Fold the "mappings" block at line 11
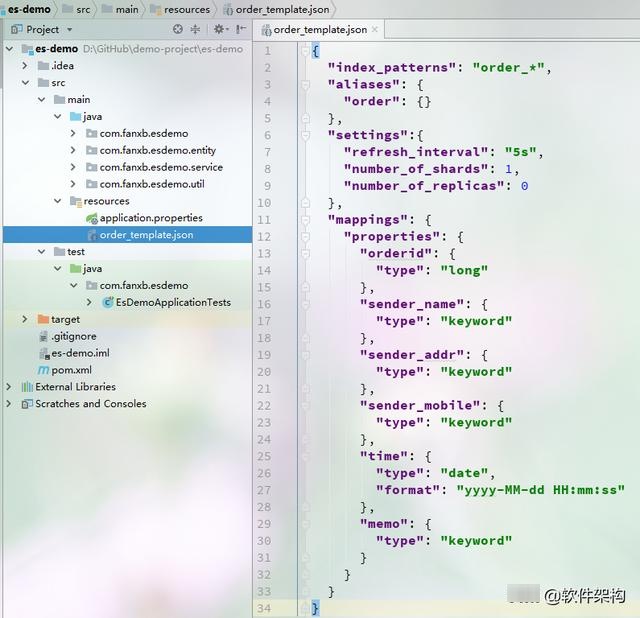Viewport: 640px width, 618px height. (305, 220)
